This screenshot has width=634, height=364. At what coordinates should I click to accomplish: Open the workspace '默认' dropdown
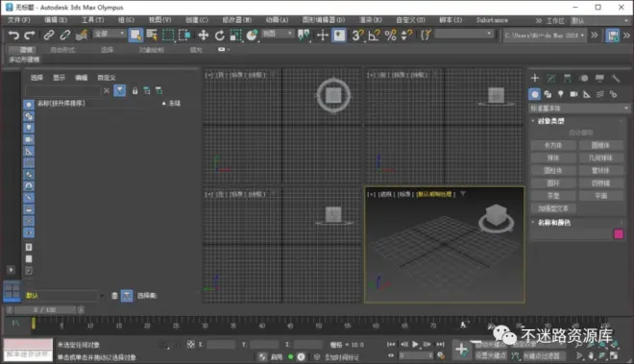tap(599, 20)
